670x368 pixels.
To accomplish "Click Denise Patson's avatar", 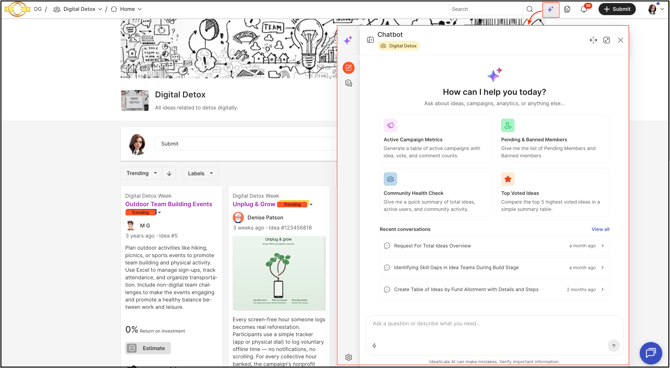I will coord(238,218).
